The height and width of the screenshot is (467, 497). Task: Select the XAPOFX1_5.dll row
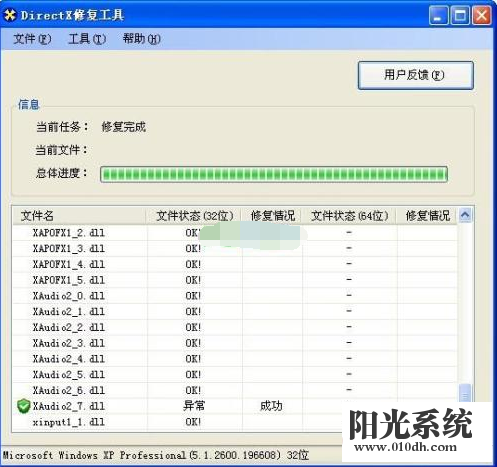235,280
